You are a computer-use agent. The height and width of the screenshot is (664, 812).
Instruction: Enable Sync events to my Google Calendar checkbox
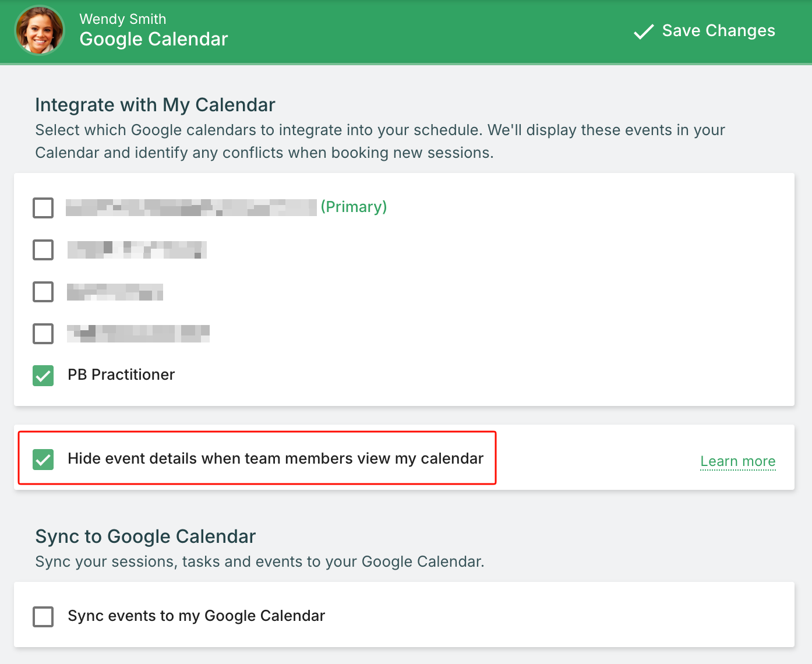(43, 617)
